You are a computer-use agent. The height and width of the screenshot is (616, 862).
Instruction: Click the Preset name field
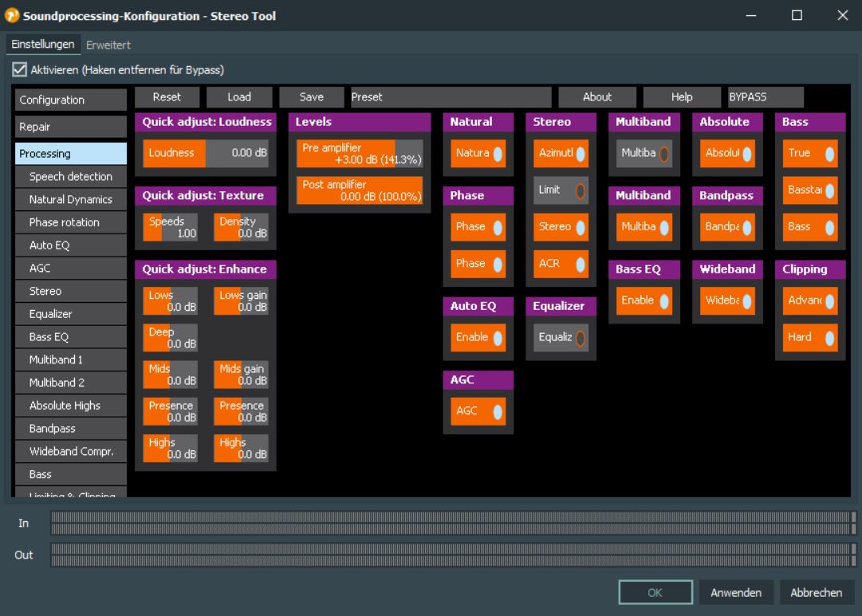[451, 97]
